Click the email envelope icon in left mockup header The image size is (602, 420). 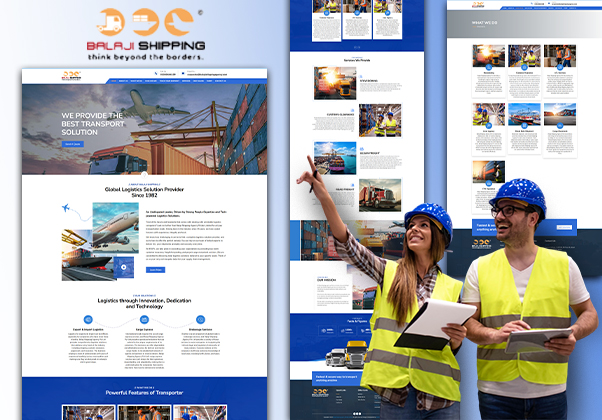pyautogui.click(x=183, y=73)
